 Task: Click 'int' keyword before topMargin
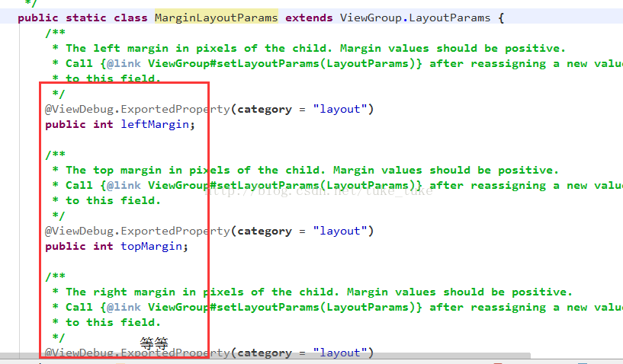coord(103,247)
